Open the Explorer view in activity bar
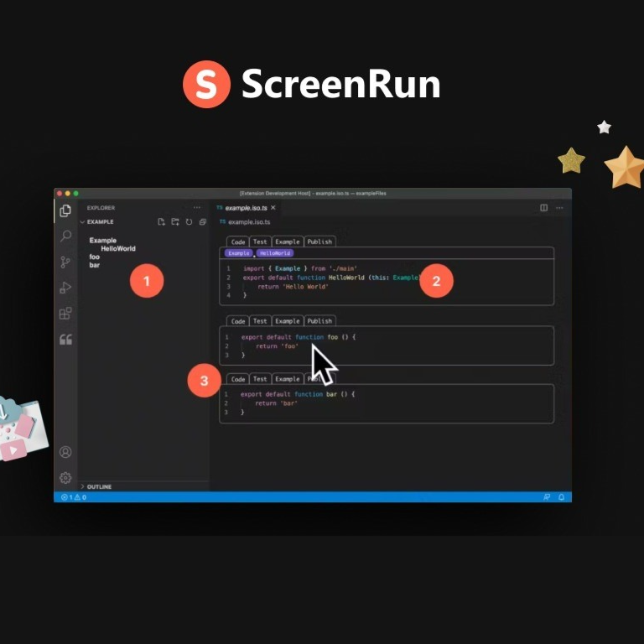644x644 pixels. (x=65, y=210)
